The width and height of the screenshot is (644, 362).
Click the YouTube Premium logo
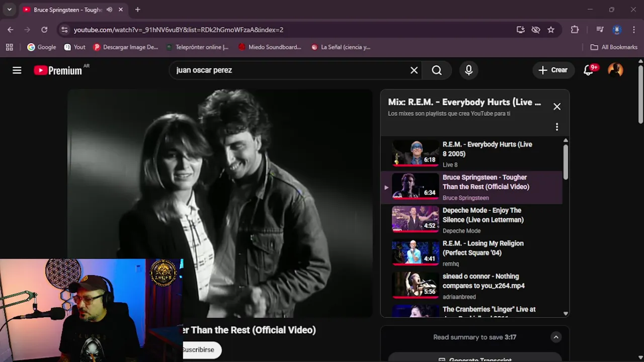click(x=58, y=70)
